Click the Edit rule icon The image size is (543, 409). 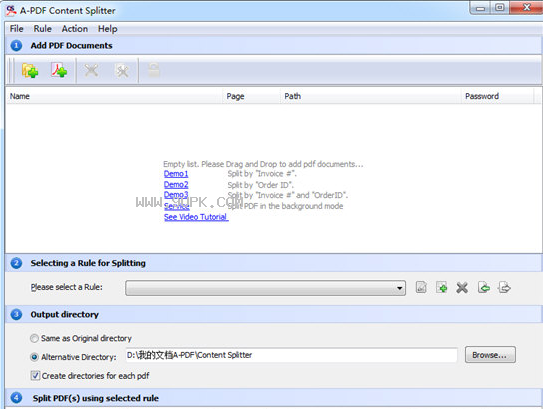click(421, 287)
